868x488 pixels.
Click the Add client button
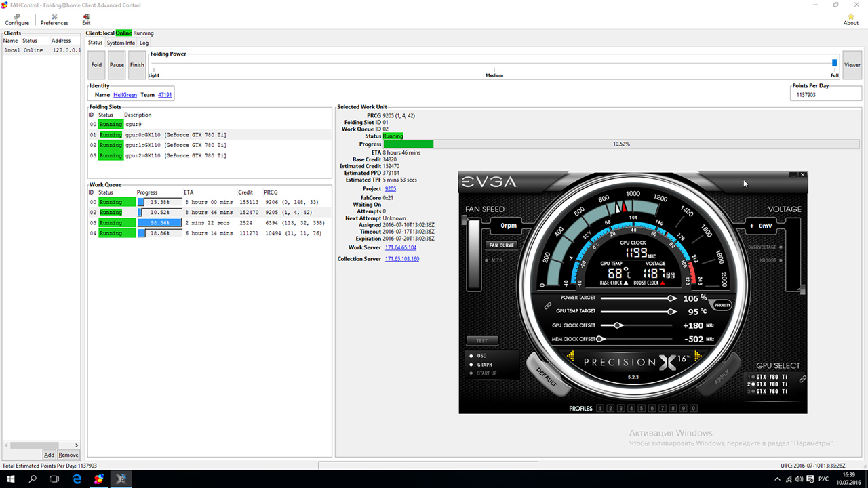pos(49,455)
